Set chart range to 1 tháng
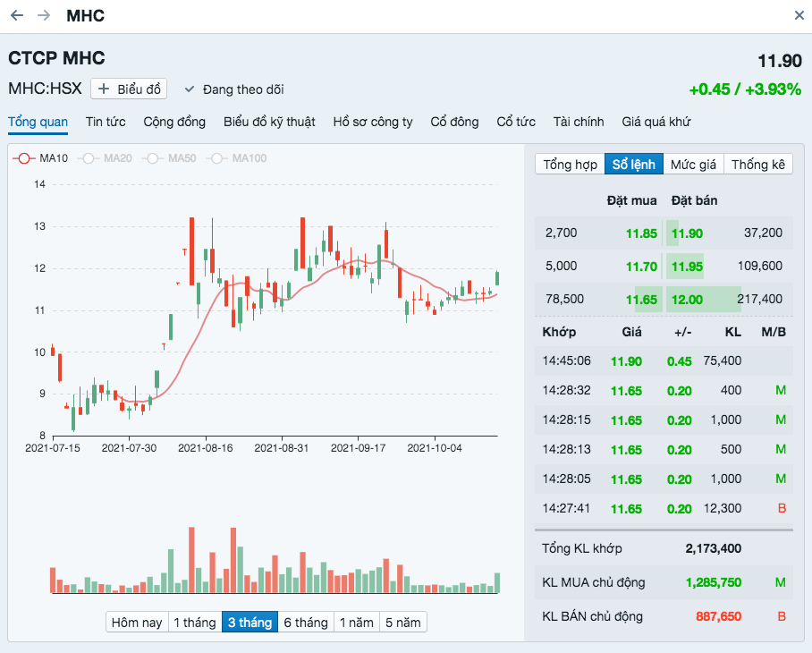 195,622
